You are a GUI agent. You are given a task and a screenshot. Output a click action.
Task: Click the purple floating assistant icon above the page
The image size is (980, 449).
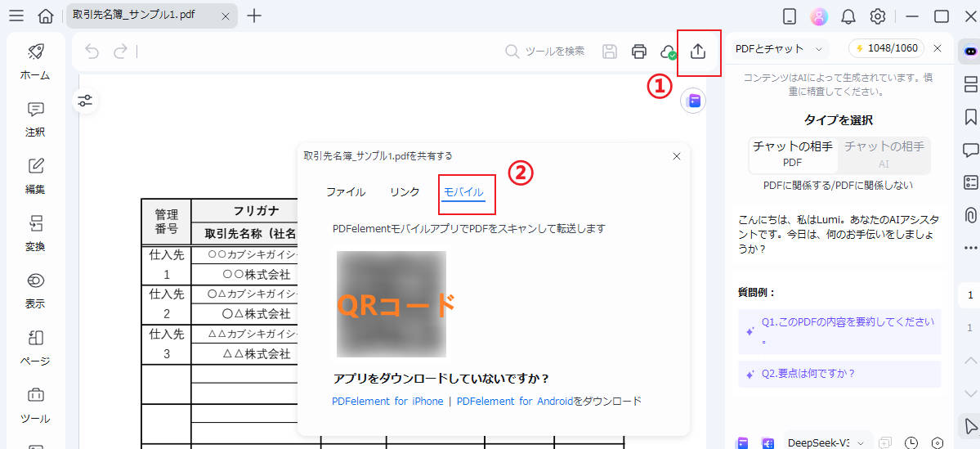693,101
